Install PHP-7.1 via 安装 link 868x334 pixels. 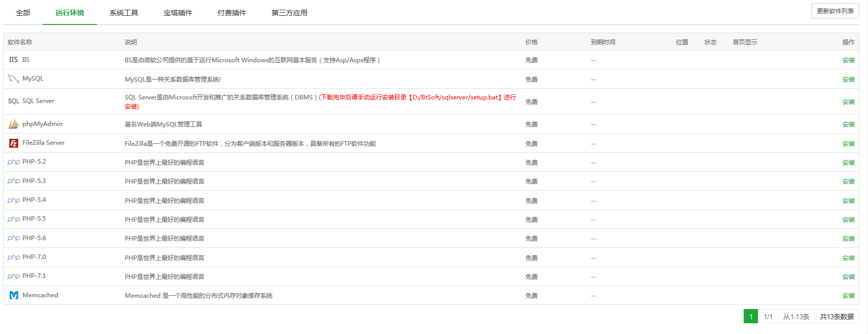click(x=849, y=277)
